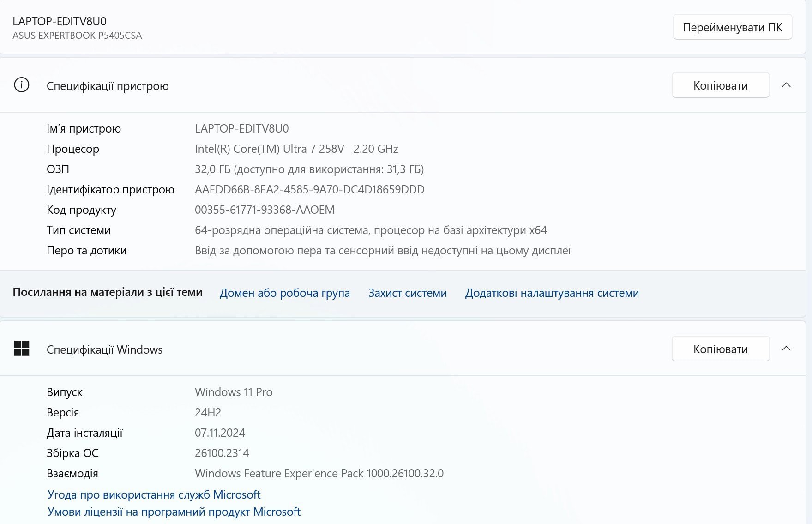812x524 pixels.
Task: Copy device specifications with the top "Копіювати" button
Action: click(721, 85)
